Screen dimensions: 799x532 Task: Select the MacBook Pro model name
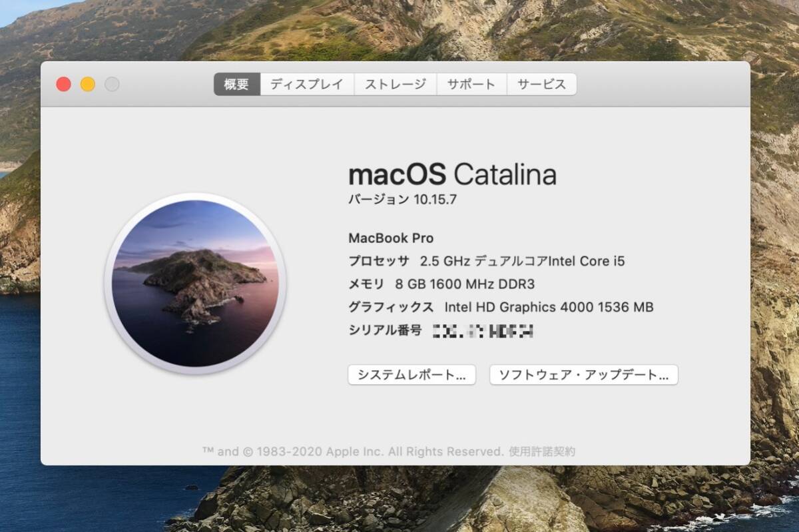pos(391,238)
